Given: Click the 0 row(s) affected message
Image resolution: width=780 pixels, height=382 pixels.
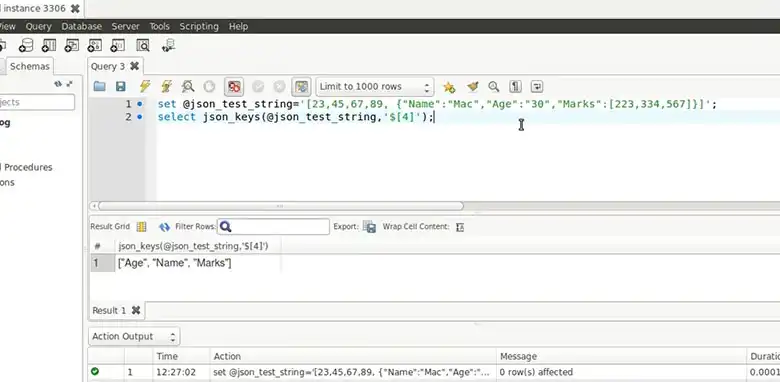Looking at the screenshot, I should 536,372.
